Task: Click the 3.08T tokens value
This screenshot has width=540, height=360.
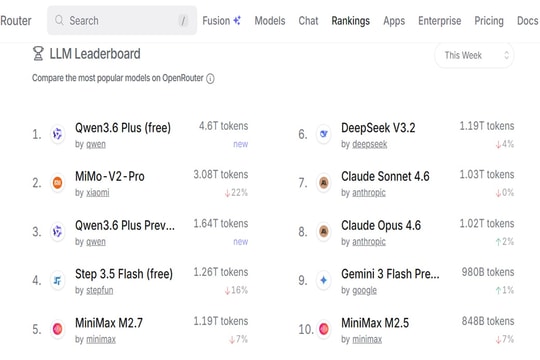Action: [221, 174]
